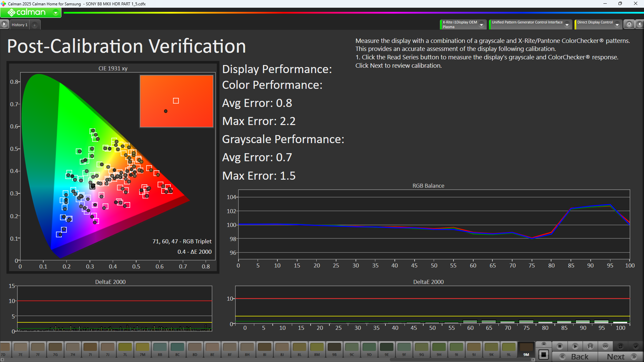The width and height of the screenshot is (644, 362).
Task: Expand the left panel arrow button
Action: 4,24
